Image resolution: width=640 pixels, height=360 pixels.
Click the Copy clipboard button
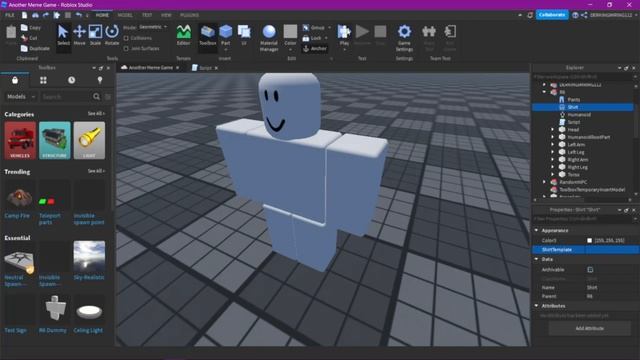tap(31, 27)
